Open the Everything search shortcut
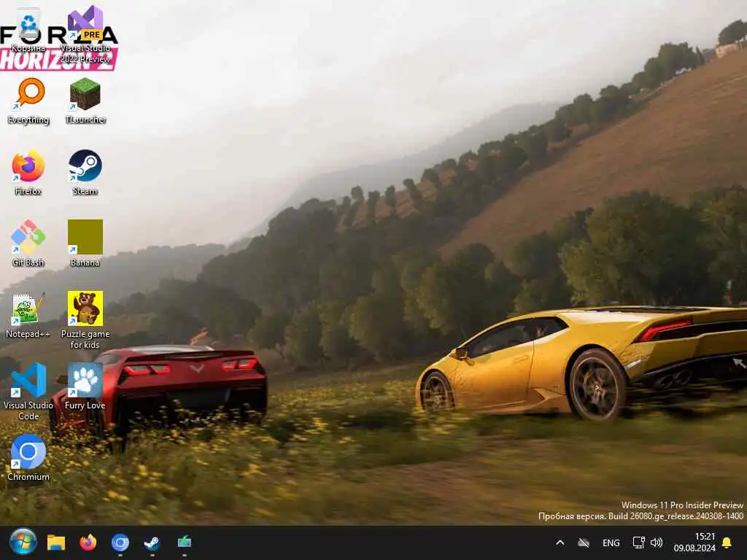747x560 pixels. click(28, 101)
